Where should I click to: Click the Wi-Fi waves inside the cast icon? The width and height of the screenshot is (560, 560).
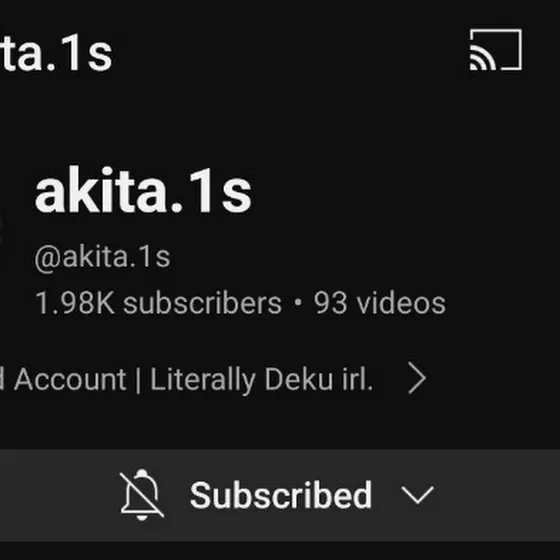coord(482,59)
